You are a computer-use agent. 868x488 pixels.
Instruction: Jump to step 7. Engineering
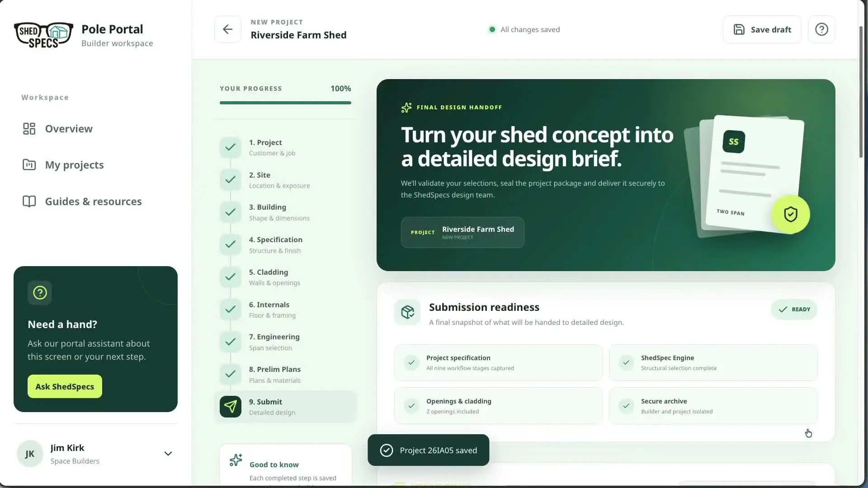point(285,342)
